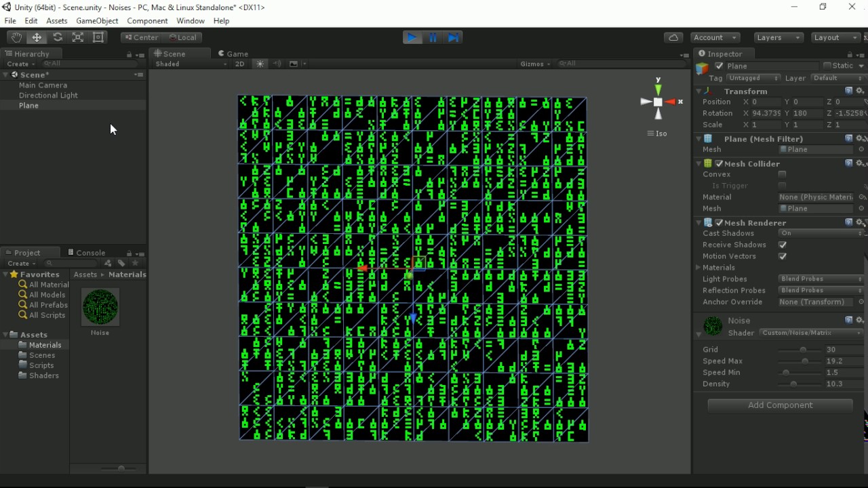
Task: Open the Layer Default dropdown
Action: point(837,78)
